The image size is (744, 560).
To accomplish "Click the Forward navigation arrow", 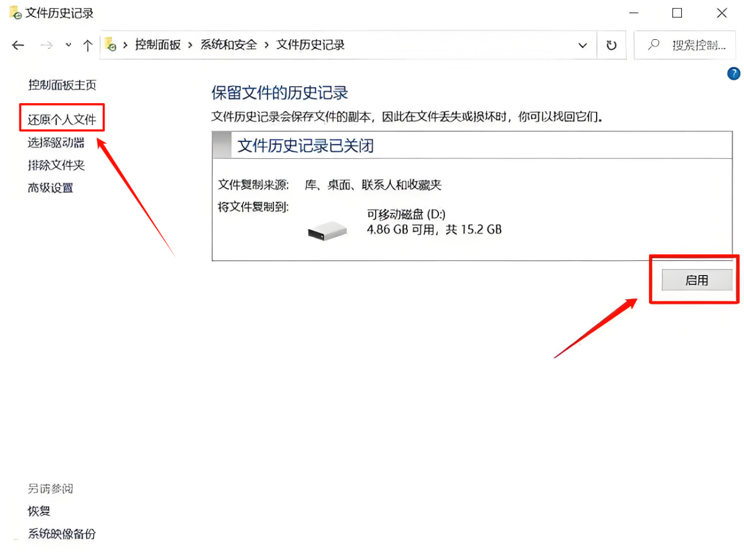I will click(46, 45).
